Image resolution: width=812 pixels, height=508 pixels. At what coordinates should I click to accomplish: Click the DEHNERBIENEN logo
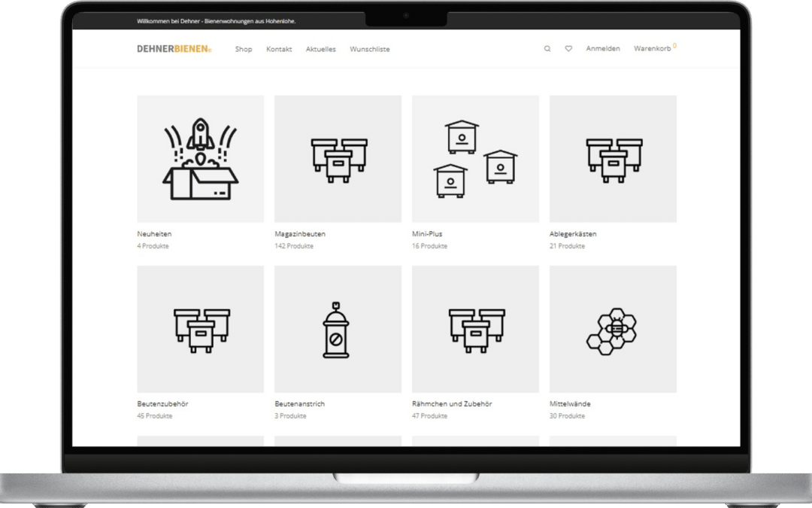pos(174,49)
